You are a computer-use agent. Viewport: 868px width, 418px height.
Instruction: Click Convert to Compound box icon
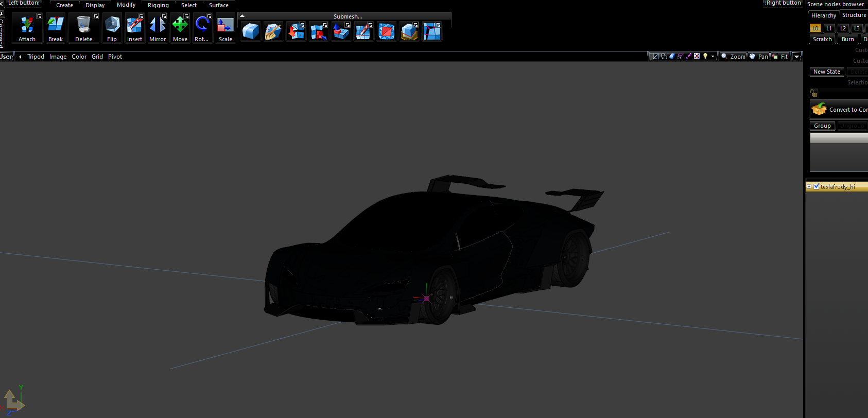(x=819, y=109)
